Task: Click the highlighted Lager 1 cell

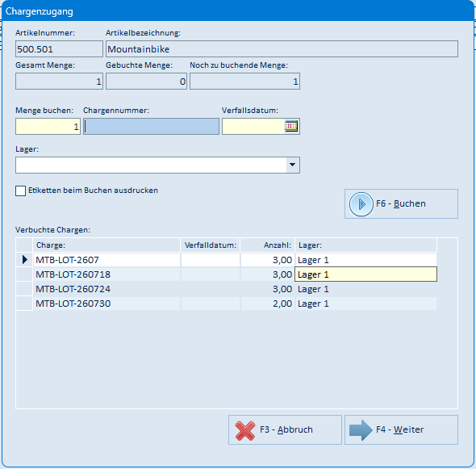Action: [x=365, y=274]
